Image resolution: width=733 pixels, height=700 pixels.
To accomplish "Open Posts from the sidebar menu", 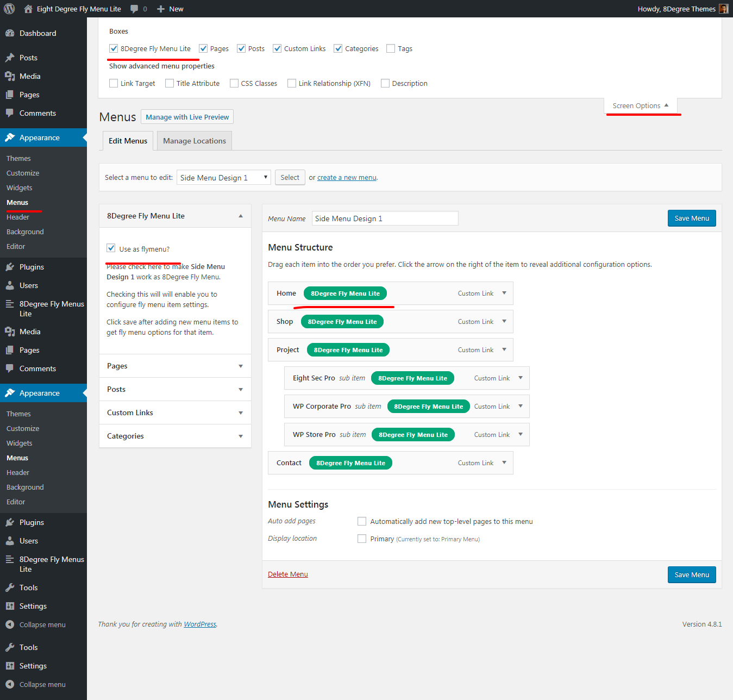I will (43, 58).
